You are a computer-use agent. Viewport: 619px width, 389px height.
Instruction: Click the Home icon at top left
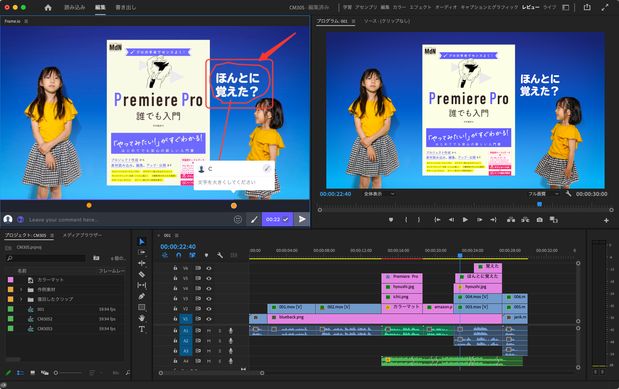[48, 8]
